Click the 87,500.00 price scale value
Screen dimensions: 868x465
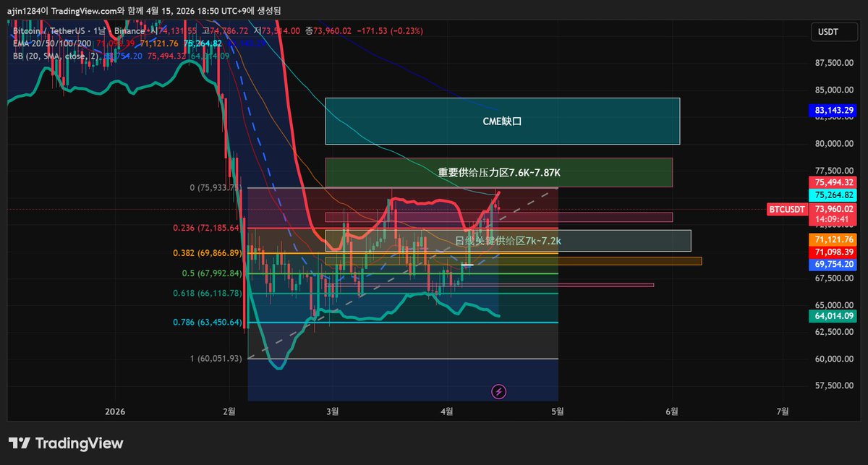click(834, 63)
